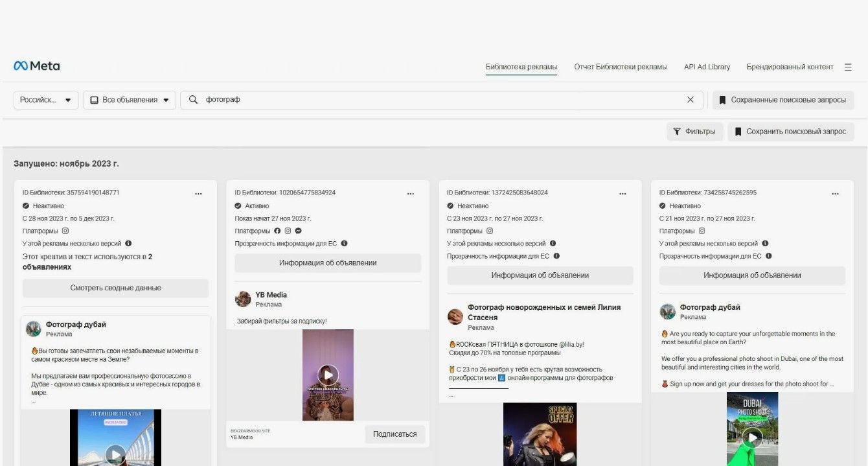Click Instagram platform icon in ad 1372425083648024 card
Screen dimensions: 868x466
(490, 231)
